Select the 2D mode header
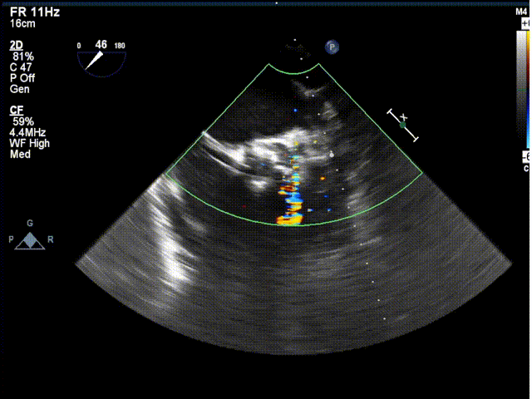Image resolution: width=532 pixels, height=399 pixels. coord(17,45)
